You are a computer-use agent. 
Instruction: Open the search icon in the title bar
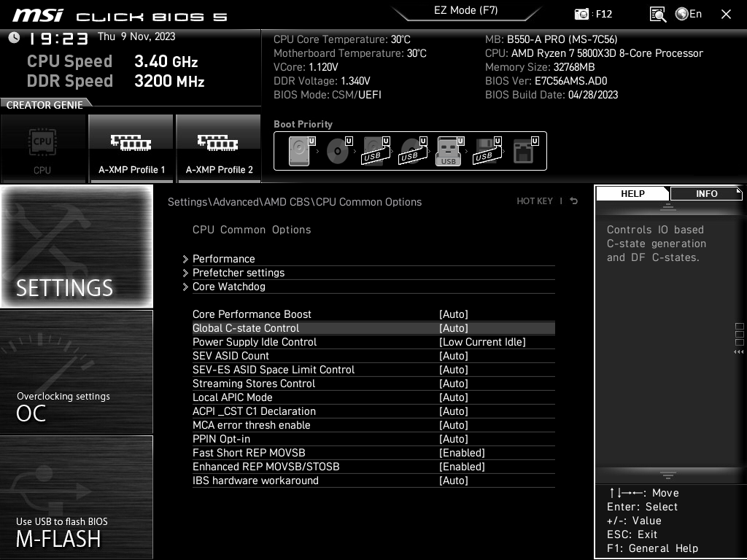[657, 14]
